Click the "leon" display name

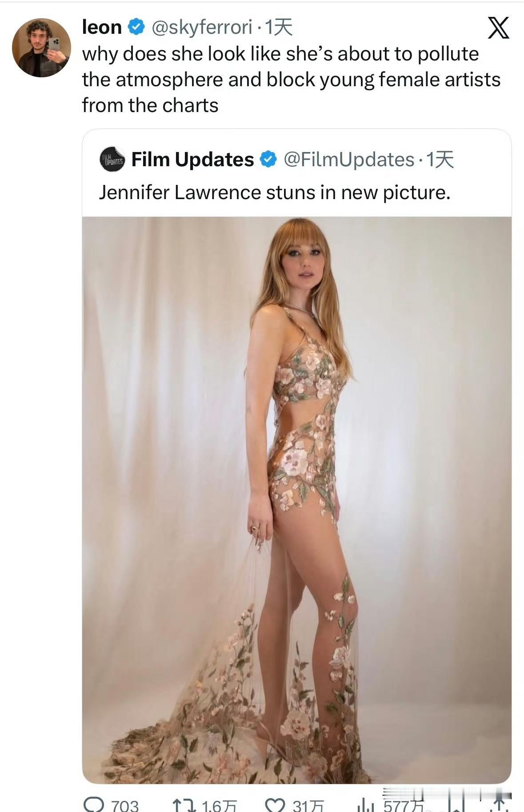[102, 28]
